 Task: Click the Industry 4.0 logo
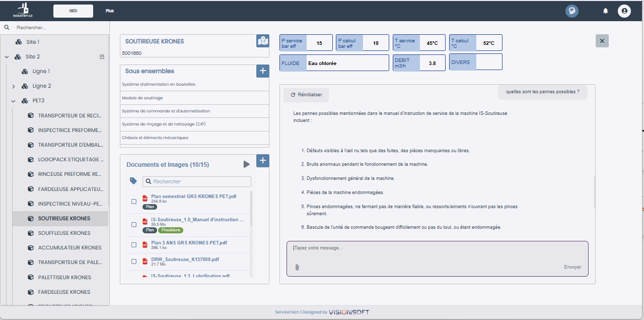[22, 11]
